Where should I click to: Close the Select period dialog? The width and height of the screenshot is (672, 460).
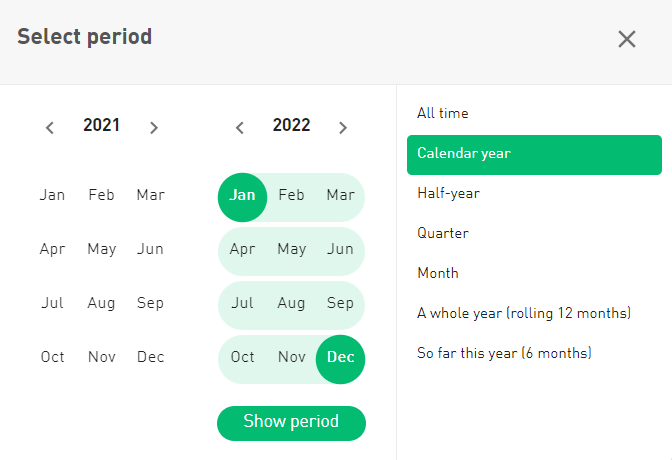627,39
